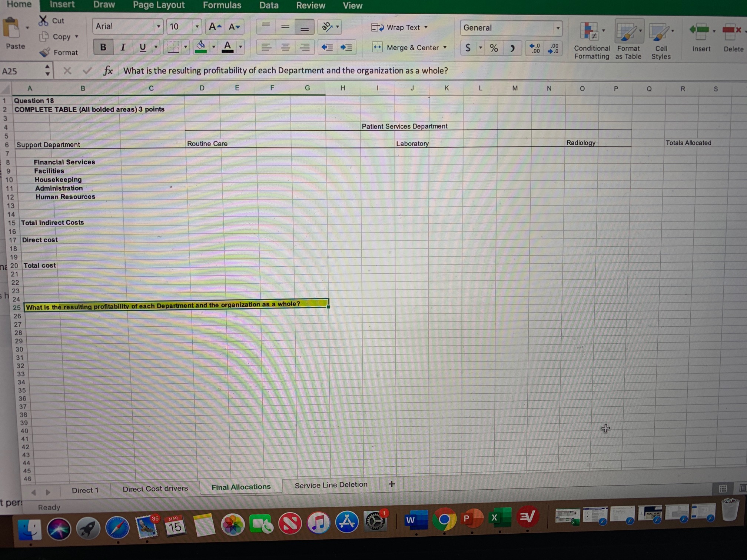The height and width of the screenshot is (560, 747).
Task: Apply currency number format
Action: [468, 48]
